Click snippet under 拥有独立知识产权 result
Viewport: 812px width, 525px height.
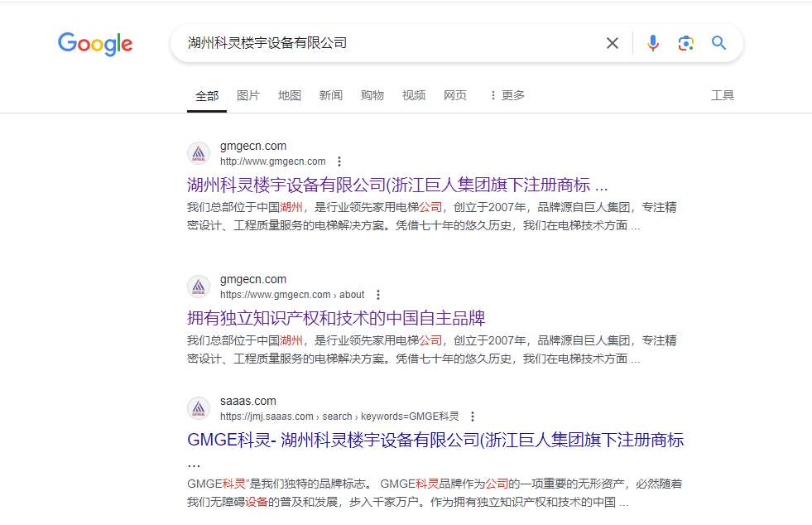[x=432, y=349]
